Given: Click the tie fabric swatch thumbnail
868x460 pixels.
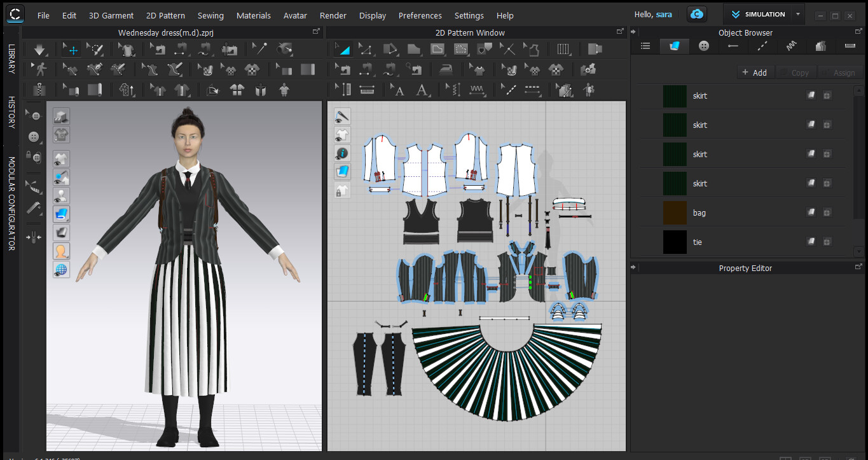Looking at the screenshot, I should pyautogui.click(x=675, y=242).
